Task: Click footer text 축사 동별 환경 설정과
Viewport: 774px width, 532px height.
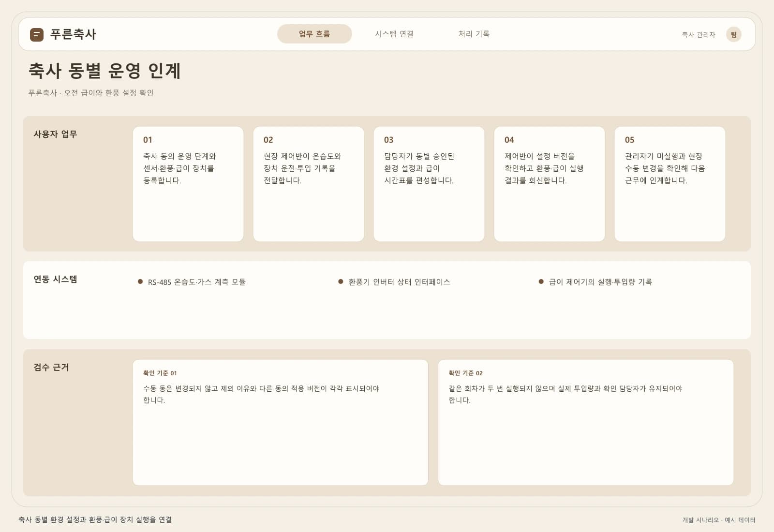Action: click(95, 519)
